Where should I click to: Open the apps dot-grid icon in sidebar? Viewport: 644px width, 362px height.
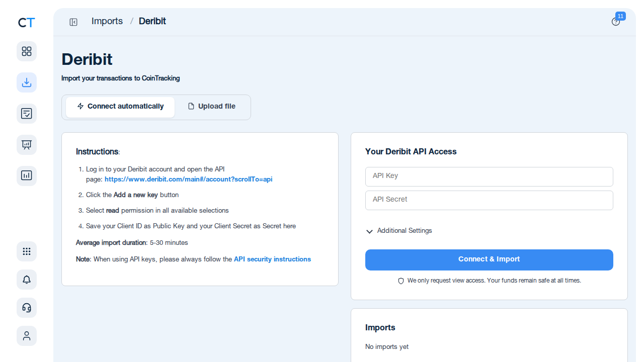[x=27, y=251]
